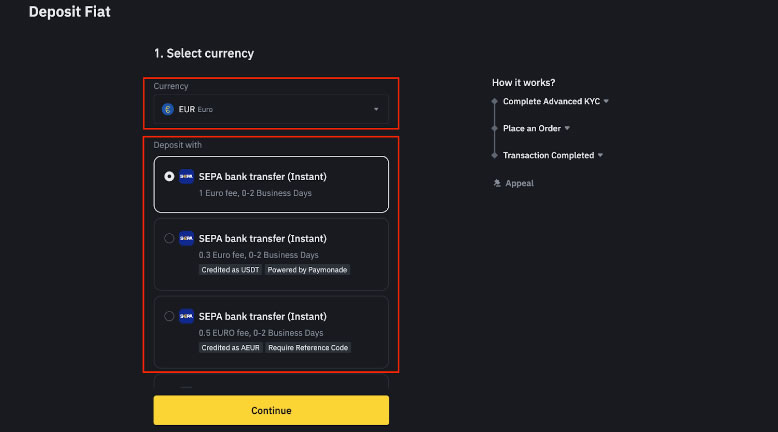Open the Appeal link
The width and height of the screenshot is (778, 432).
click(x=519, y=183)
